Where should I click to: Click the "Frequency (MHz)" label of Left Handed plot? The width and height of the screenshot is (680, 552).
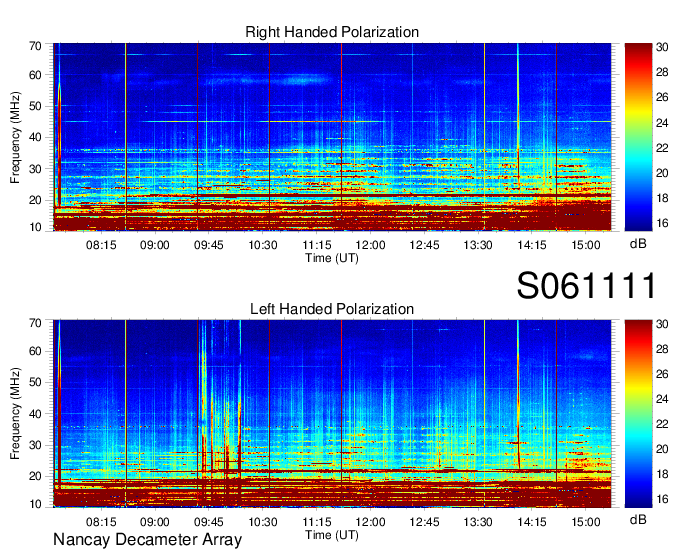point(15,414)
